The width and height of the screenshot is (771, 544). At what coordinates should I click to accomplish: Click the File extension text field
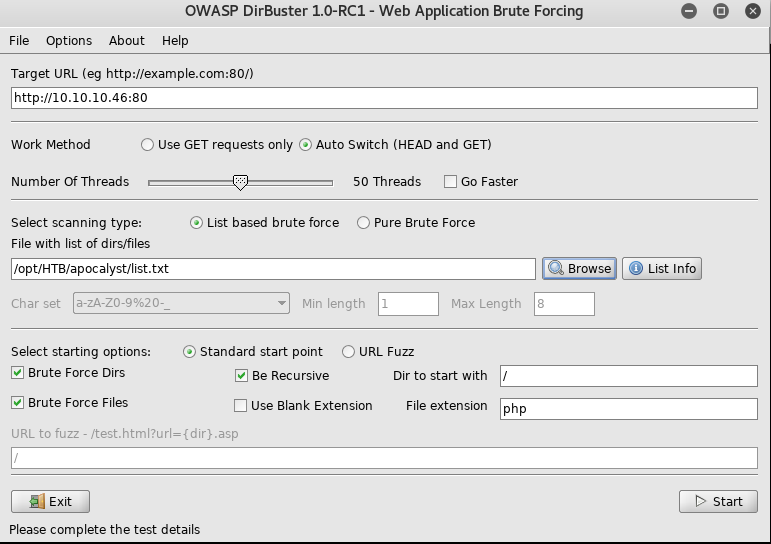coord(627,408)
